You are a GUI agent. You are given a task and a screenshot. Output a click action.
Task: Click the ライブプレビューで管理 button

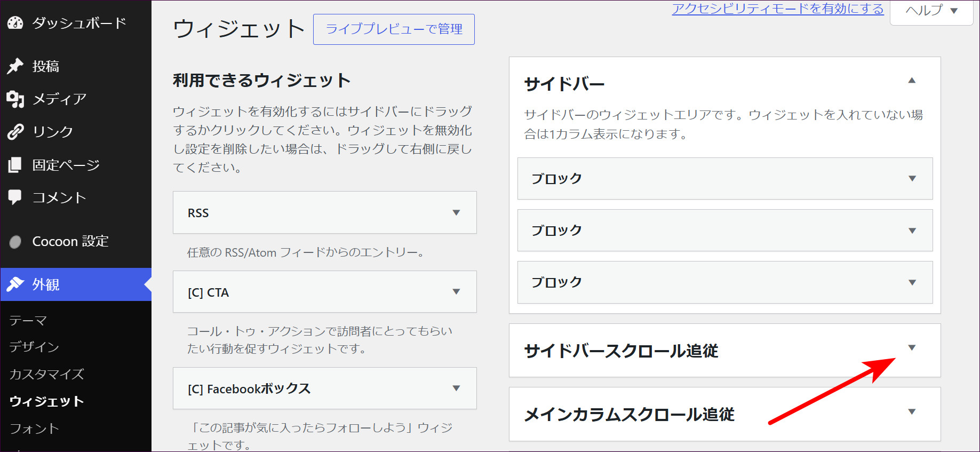tap(394, 29)
